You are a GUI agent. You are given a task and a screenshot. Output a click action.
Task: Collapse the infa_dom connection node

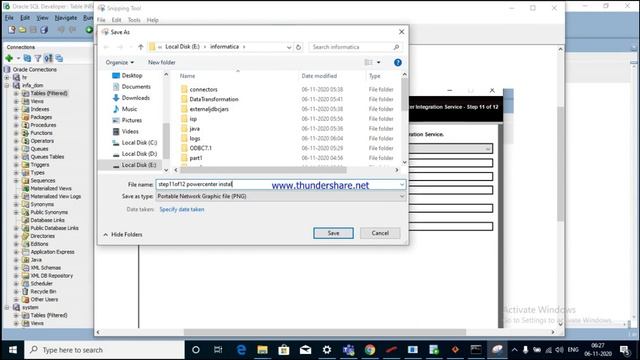(7, 85)
